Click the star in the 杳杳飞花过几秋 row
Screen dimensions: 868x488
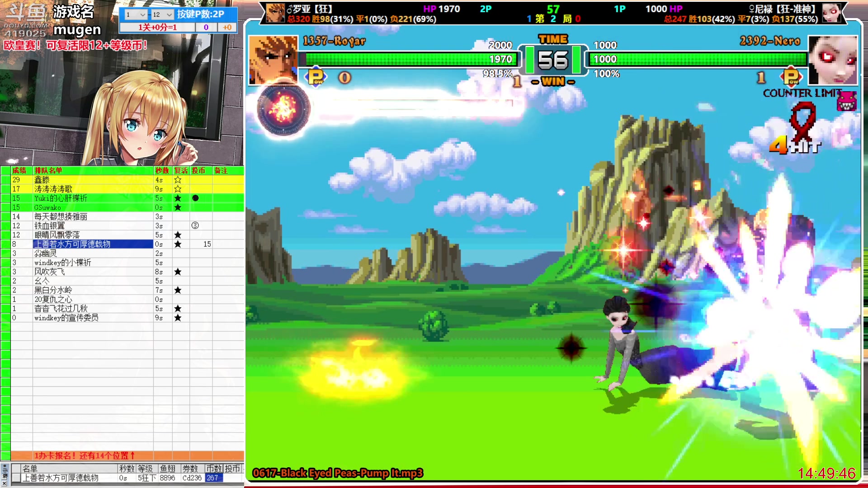pyautogui.click(x=178, y=309)
